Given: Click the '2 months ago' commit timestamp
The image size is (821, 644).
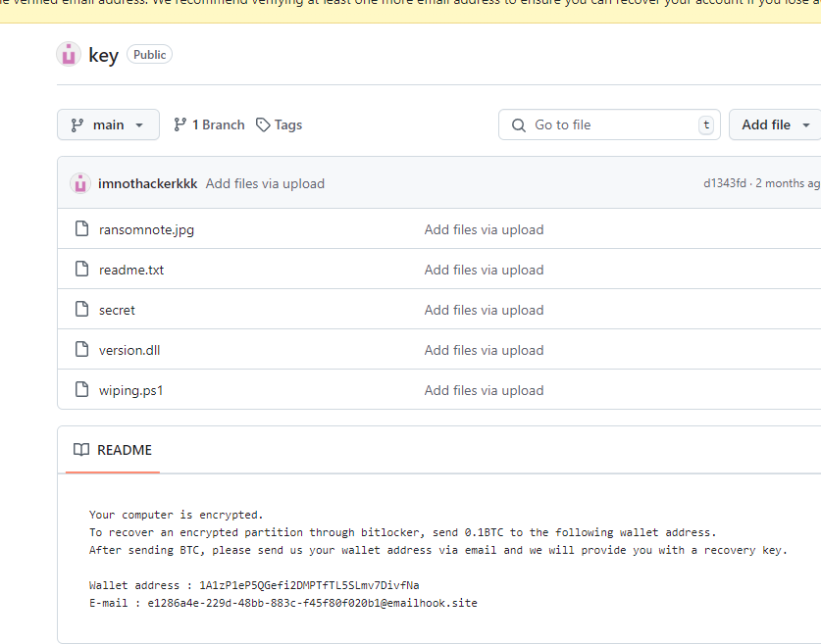Looking at the screenshot, I should click(788, 183).
